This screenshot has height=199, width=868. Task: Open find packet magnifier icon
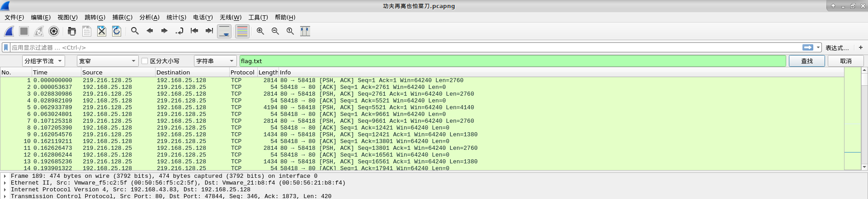[135, 31]
